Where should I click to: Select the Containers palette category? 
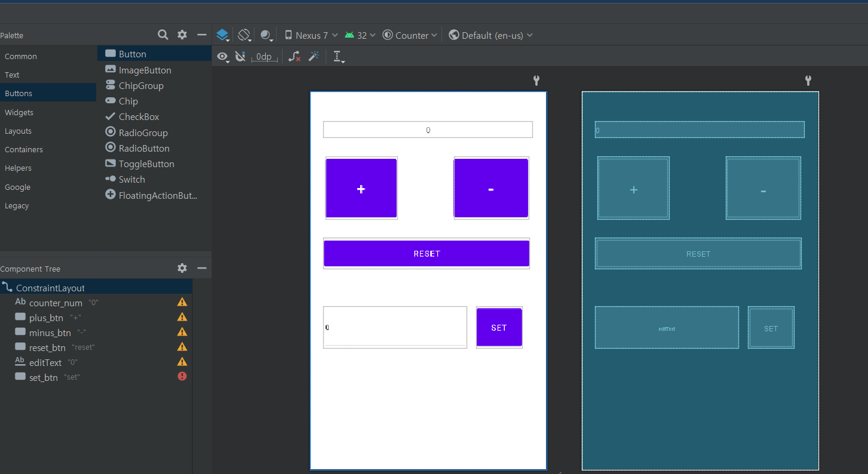(x=48, y=149)
